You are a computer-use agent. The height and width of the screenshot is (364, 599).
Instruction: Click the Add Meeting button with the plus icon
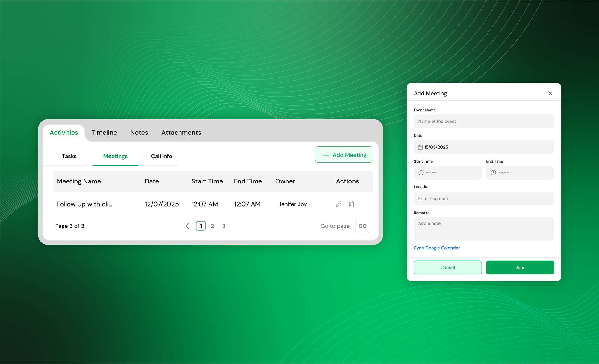point(344,155)
